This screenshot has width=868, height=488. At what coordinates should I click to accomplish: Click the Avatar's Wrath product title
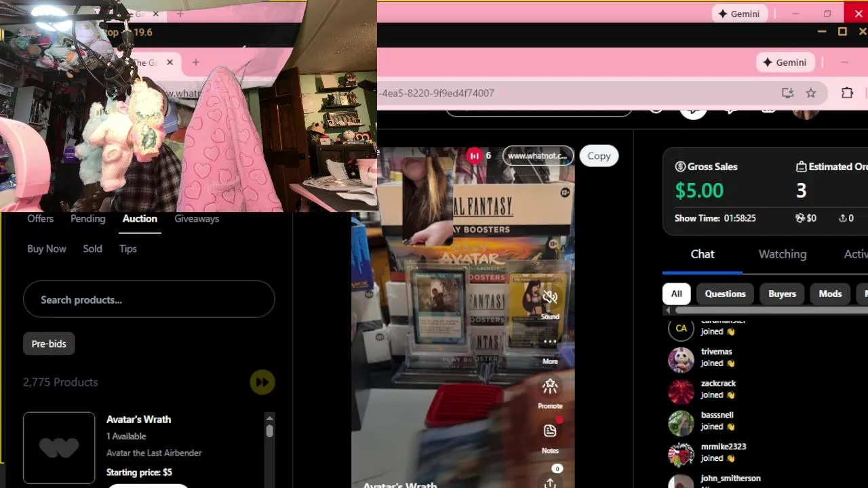pyautogui.click(x=138, y=420)
